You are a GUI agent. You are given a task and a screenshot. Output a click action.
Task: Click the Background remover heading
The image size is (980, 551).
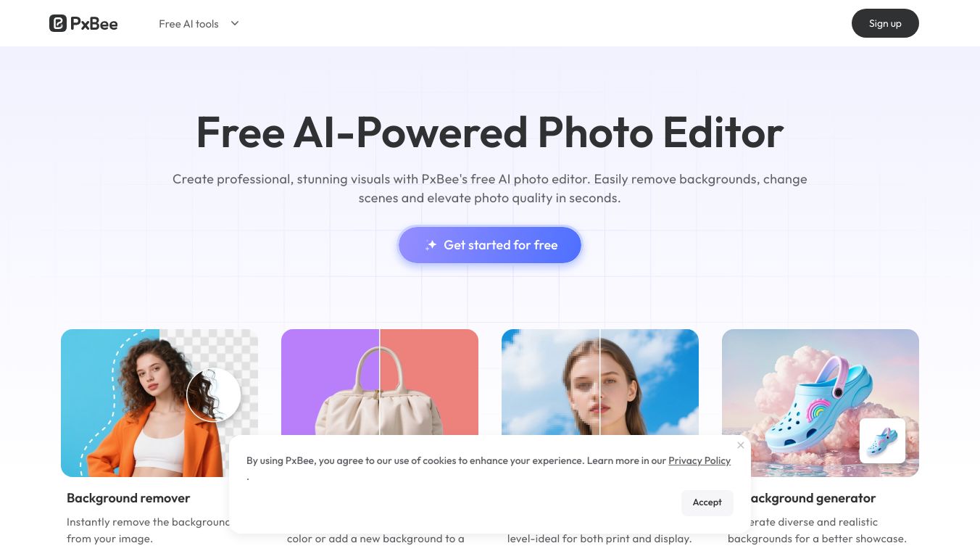pos(128,498)
